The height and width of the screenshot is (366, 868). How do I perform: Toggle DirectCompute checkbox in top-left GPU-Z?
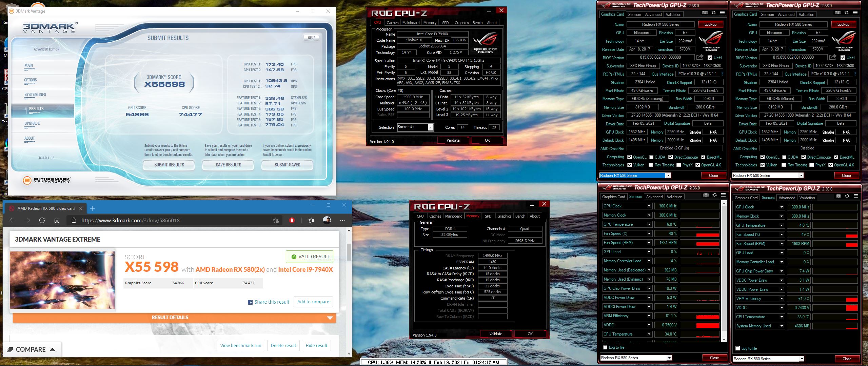[670, 157]
